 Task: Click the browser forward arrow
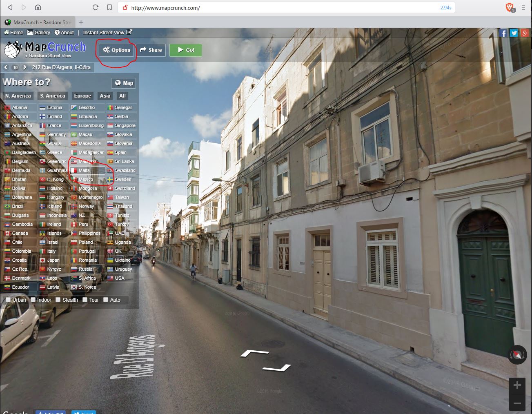[24, 7]
